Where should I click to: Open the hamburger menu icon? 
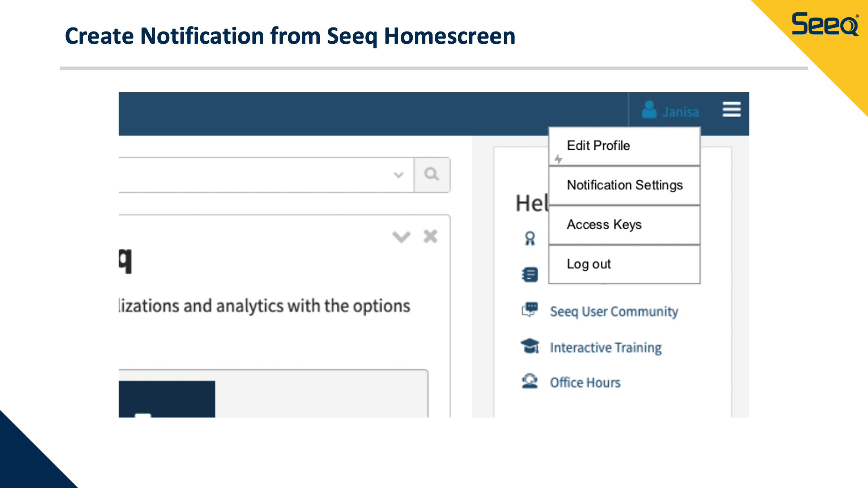point(731,110)
